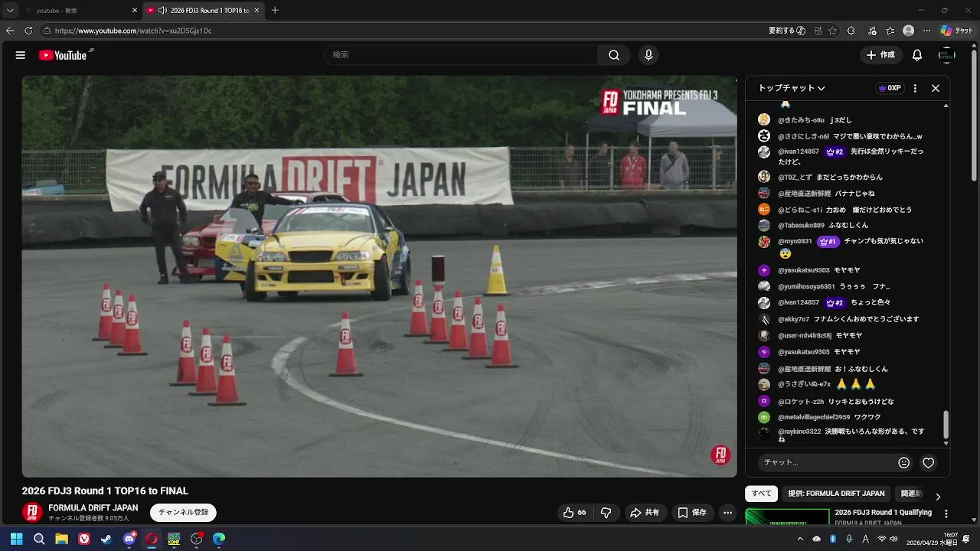980x551 pixels.
Task: Close the live chat panel
Action: (x=936, y=88)
